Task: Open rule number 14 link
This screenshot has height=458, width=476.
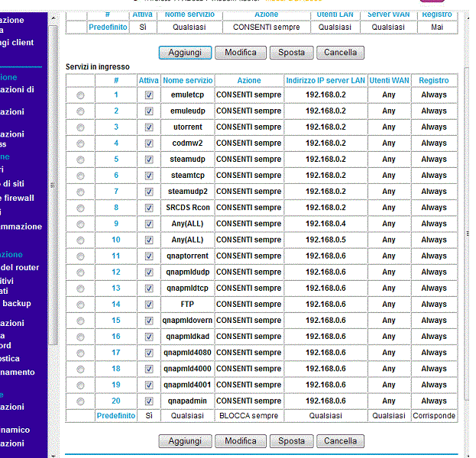Action: tap(116, 305)
